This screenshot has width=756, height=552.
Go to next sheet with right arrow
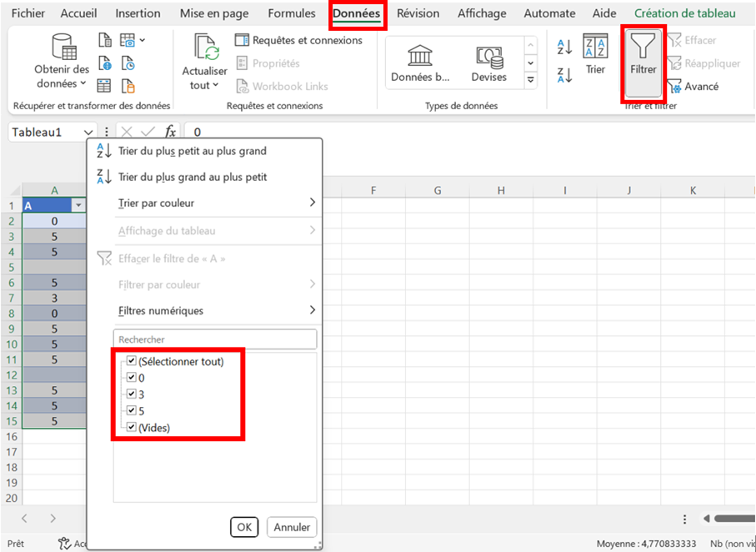[x=53, y=519]
